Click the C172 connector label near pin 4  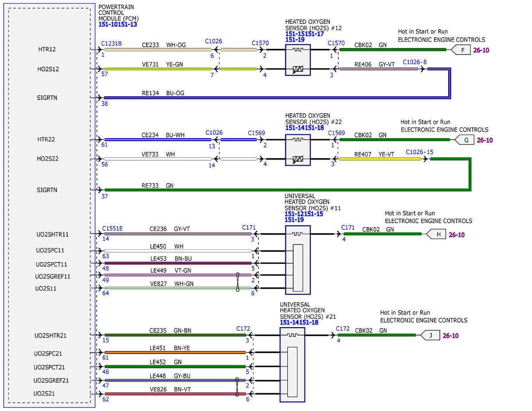coord(343,329)
